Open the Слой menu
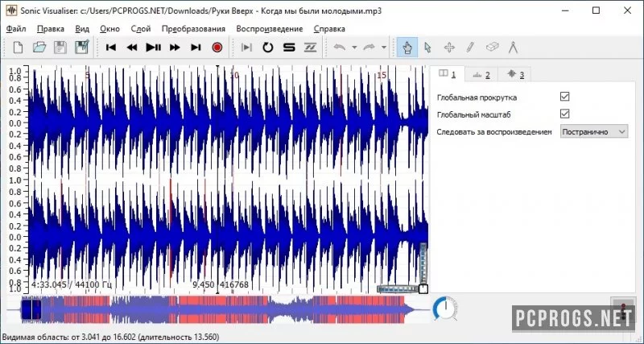 141,29
